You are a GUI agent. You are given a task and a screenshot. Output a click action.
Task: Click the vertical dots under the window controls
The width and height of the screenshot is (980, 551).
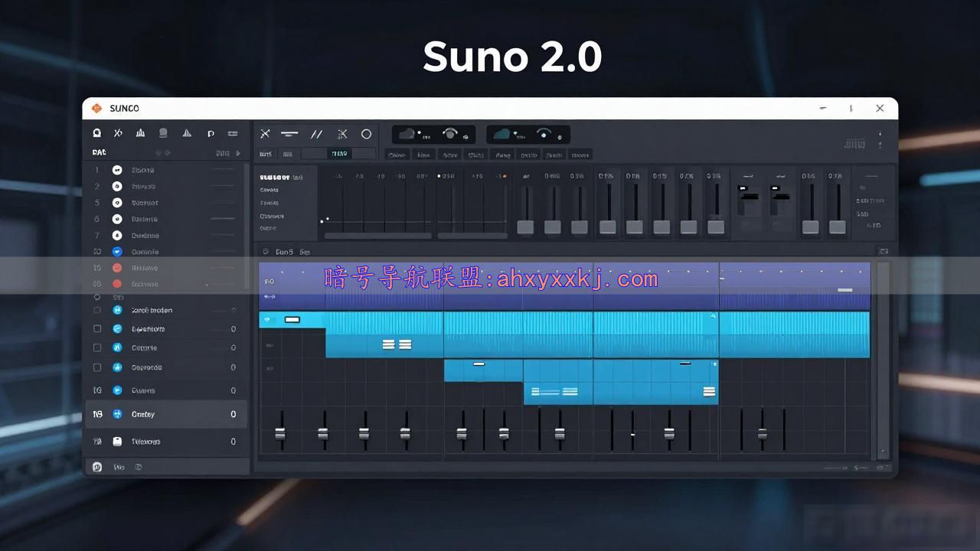(x=880, y=140)
